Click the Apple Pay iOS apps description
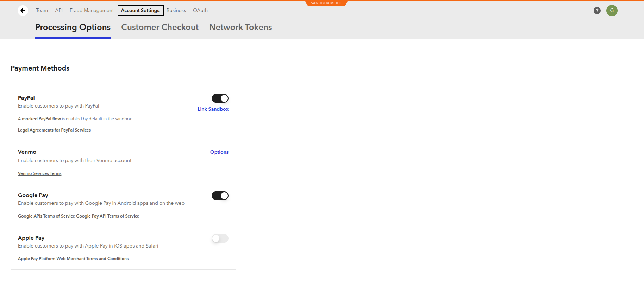 pos(88,246)
